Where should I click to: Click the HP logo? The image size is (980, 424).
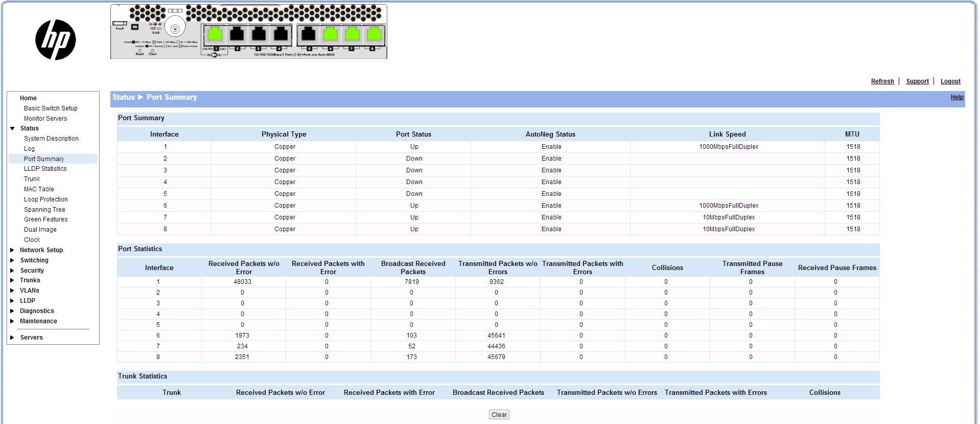(55, 40)
